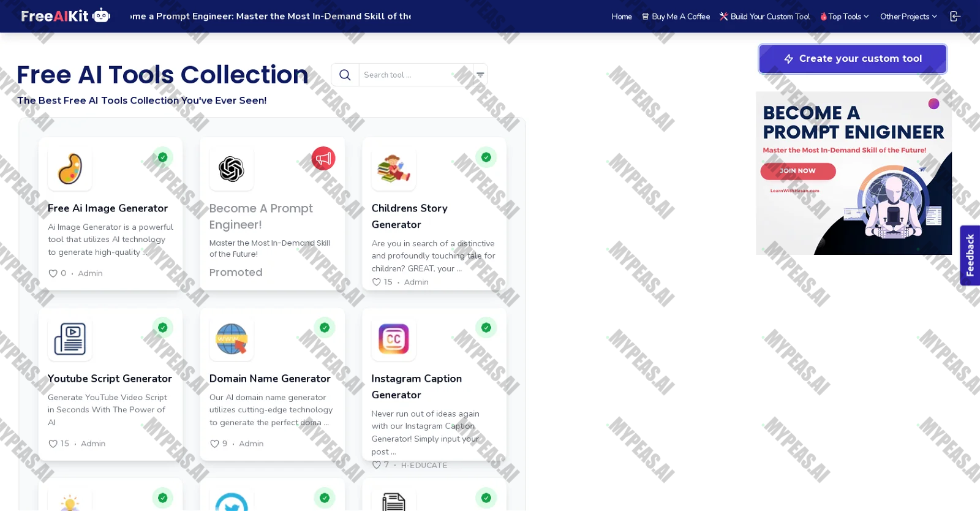Open Free Ai Image Generator title

108,208
